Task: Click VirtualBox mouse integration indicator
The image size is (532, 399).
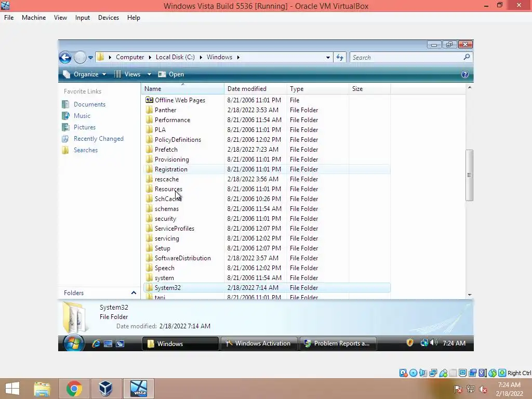Action: 493,373
